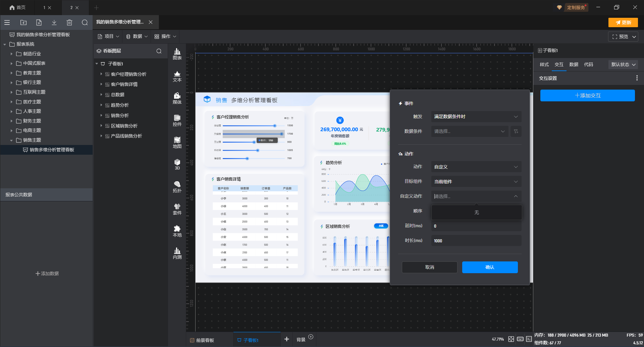Open the 图表 chart component panel
The width and height of the screenshot is (644, 347).
point(177,54)
